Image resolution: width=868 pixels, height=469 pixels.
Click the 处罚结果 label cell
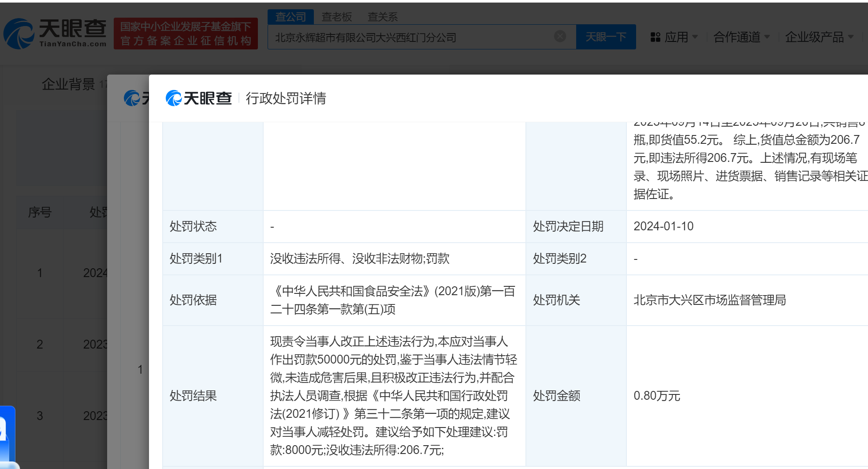pyautogui.click(x=213, y=396)
